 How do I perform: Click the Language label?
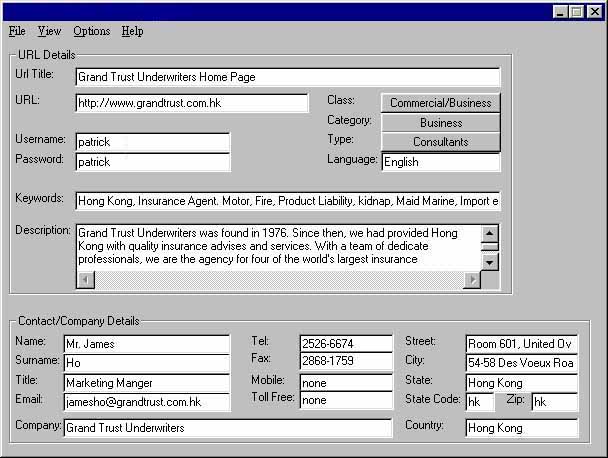[352, 159]
